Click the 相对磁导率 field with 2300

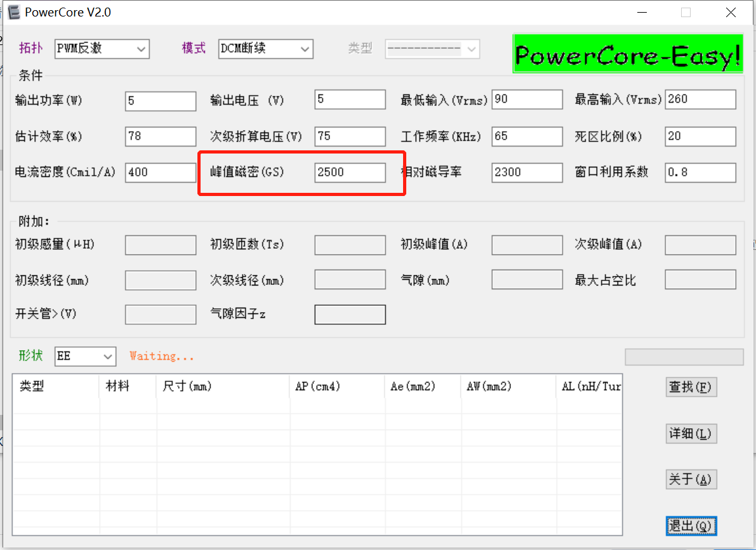click(x=527, y=173)
